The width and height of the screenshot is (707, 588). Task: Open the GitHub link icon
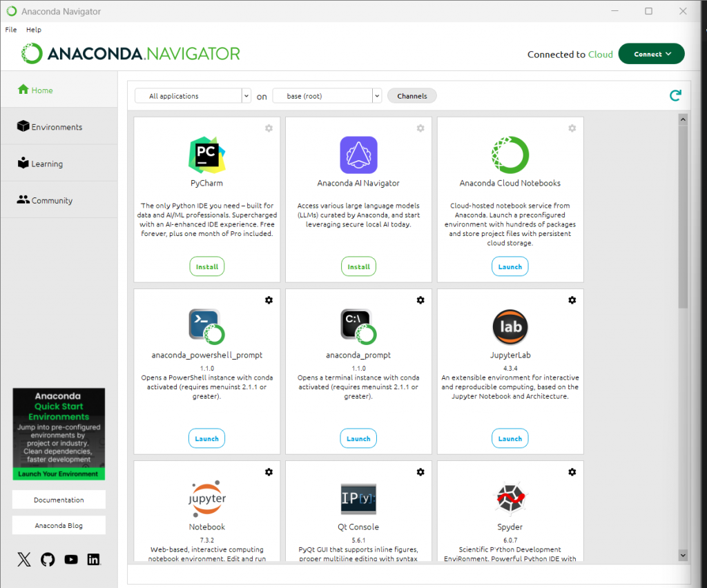(x=48, y=559)
